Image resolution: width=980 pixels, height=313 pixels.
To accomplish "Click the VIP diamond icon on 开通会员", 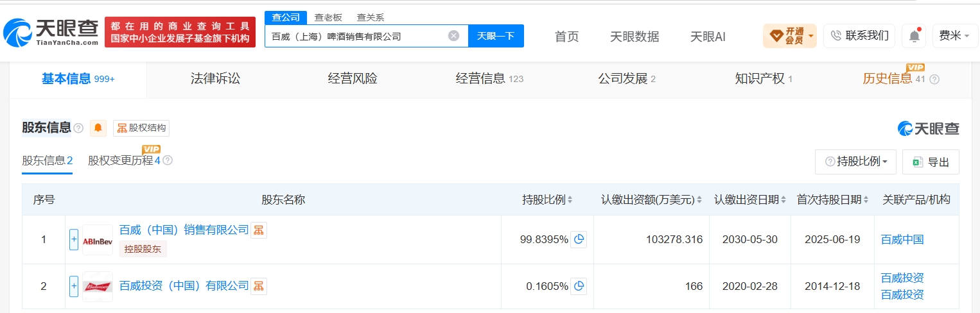I will click(x=776, y=35).
